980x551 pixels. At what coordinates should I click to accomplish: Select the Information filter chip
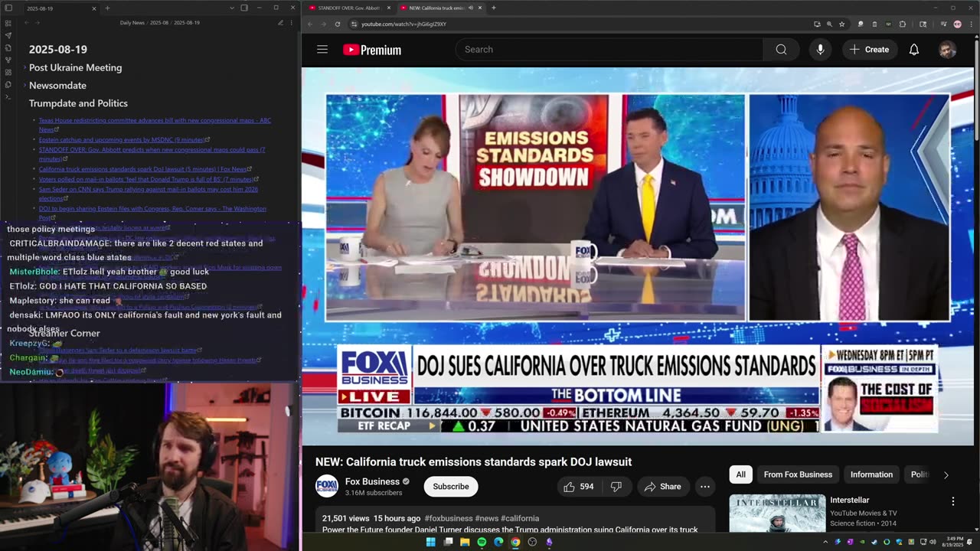tap(871, 474)
